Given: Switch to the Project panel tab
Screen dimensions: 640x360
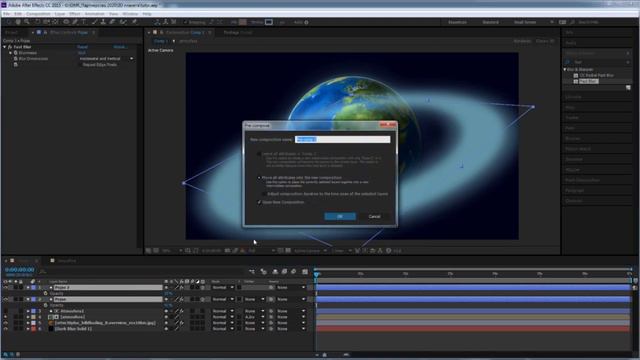Looking at the screenshot, I should pos(12,32).
